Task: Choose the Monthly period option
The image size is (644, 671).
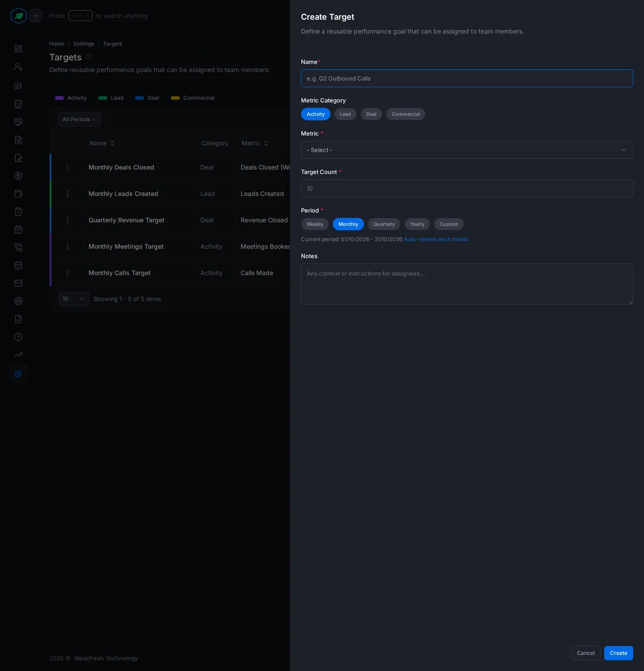Action: click(348, 224)
